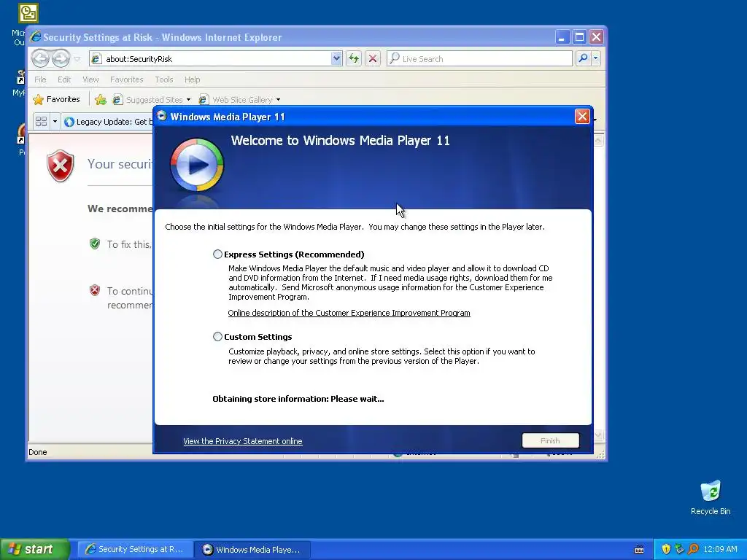Open the Windows Start menu
The height and width of the screenshot is (560, 747).
click(x=35, y=549)
